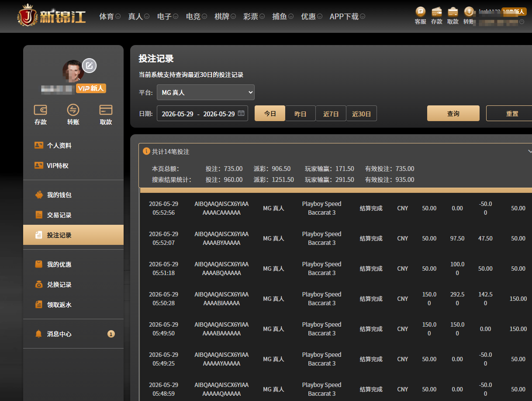Open 我的钱包 in sidebar

73,195
